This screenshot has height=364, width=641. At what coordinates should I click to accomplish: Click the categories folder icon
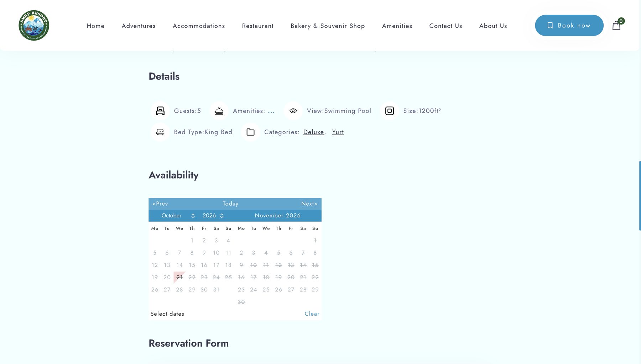pyautogui.click(x=251, y=132)
